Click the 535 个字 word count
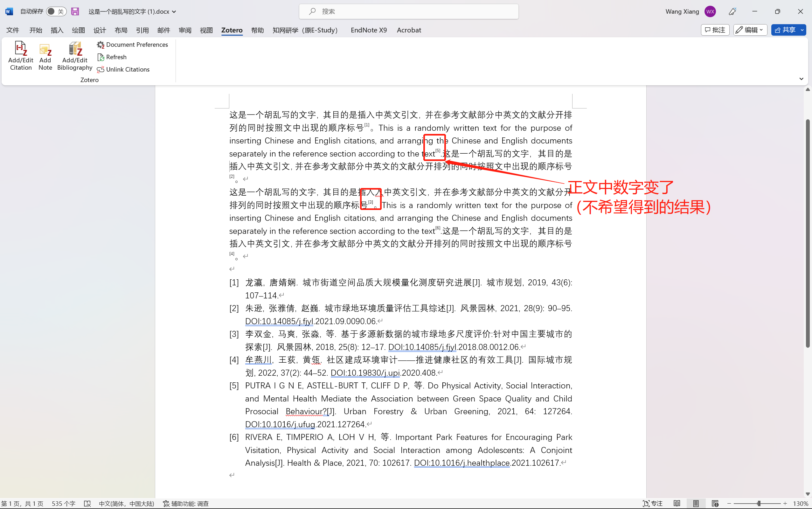812x509 pixels. tap(64, 504)
